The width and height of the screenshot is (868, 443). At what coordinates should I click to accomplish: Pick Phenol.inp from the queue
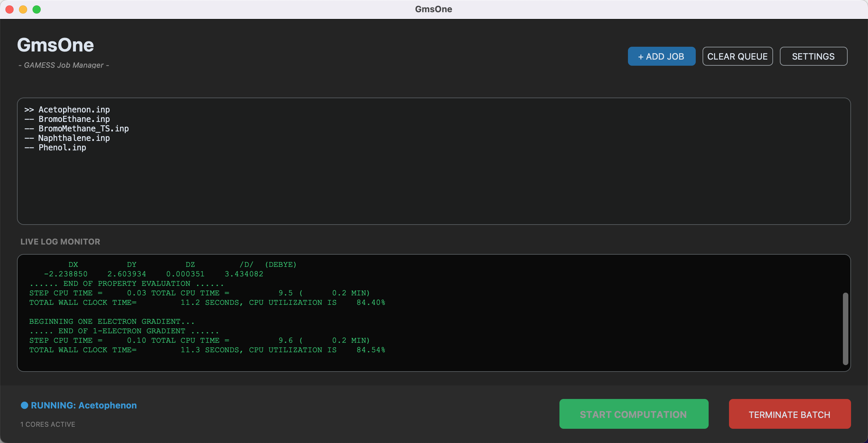[x=62, y=148]
